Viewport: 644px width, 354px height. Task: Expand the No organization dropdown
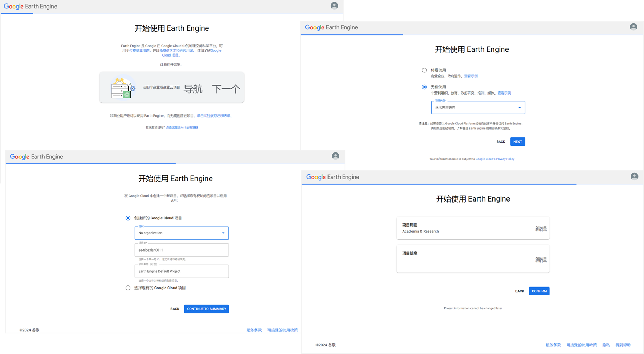pyautogui.click(x=182, y=233)
